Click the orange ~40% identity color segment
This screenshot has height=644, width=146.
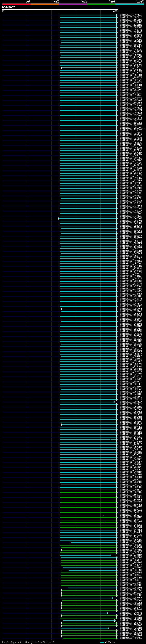45,4
